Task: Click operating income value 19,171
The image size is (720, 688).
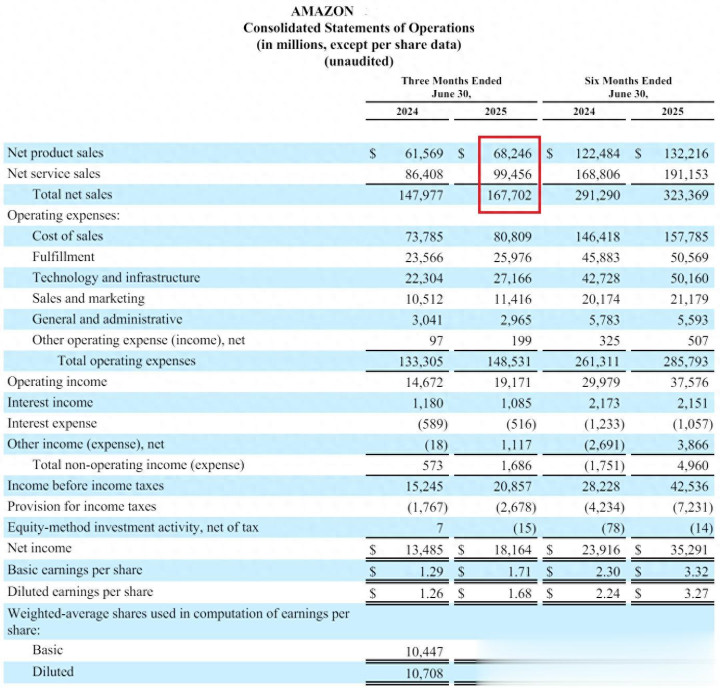Action: (x=512, y=383)
